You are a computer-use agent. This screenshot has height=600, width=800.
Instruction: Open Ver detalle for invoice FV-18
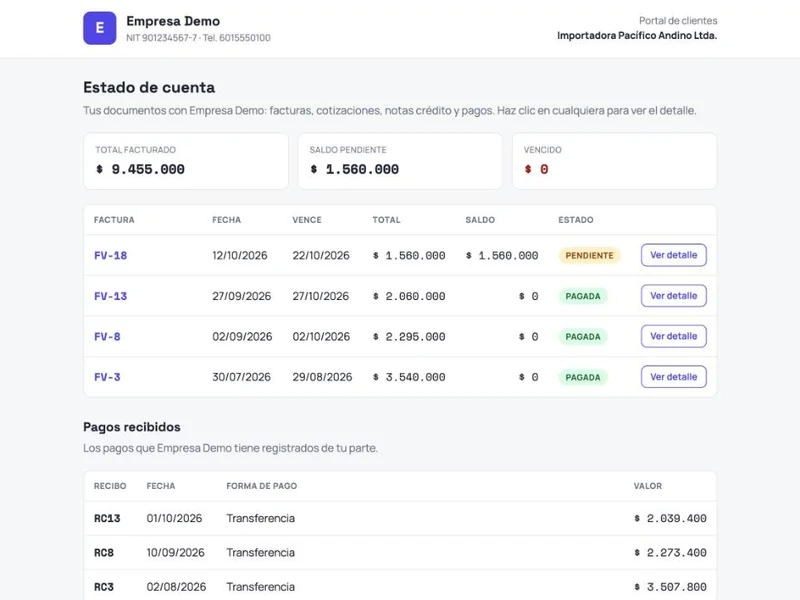(673, 255)
